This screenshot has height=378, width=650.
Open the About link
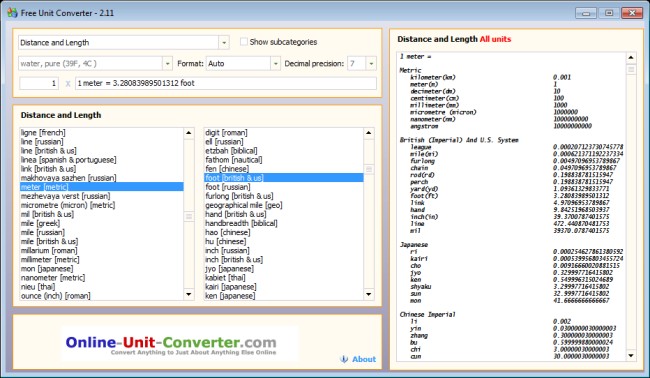click(364, 359)
